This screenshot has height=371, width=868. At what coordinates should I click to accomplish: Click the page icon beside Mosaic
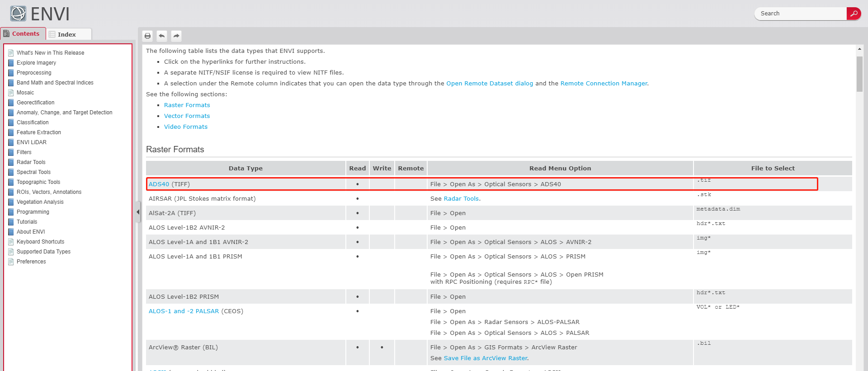pyautogui.click(x=11, y=93)
